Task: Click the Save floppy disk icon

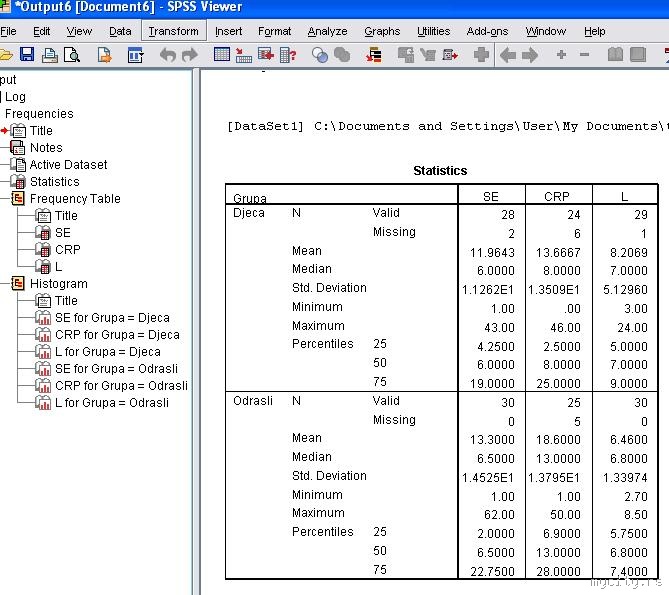Action: coord(27,55)
